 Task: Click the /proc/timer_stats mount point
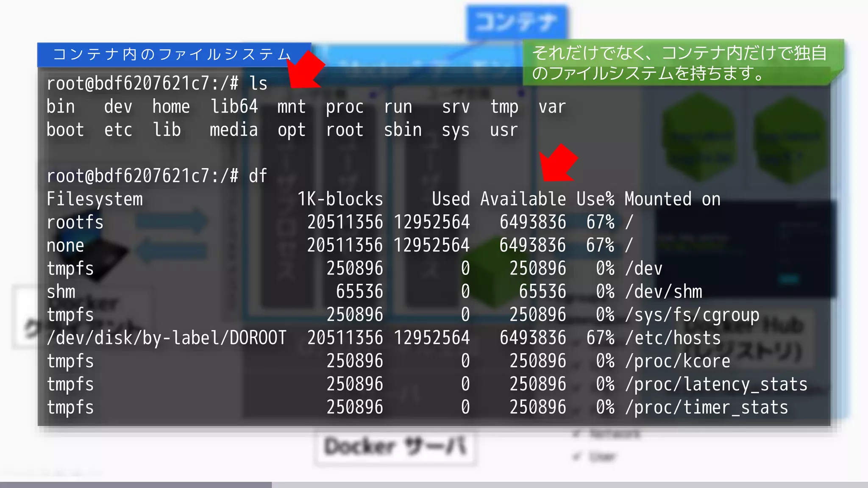(x=707, y=407)
